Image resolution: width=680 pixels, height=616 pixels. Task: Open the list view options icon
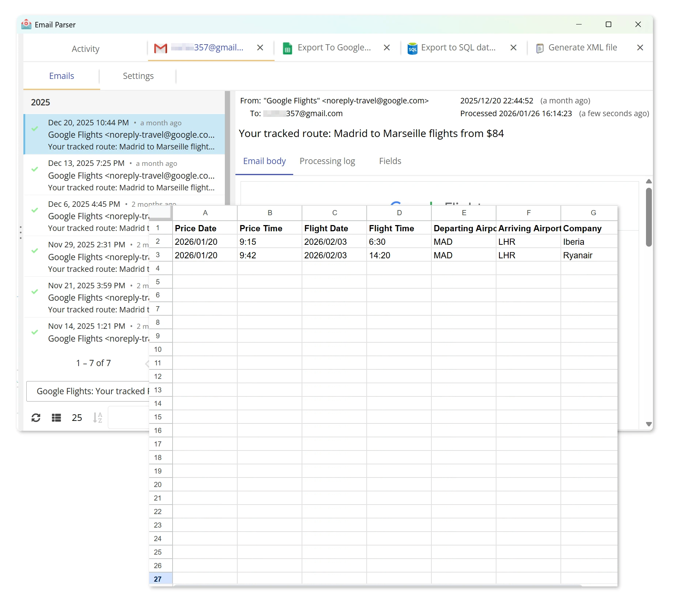(x=56, y=417)
